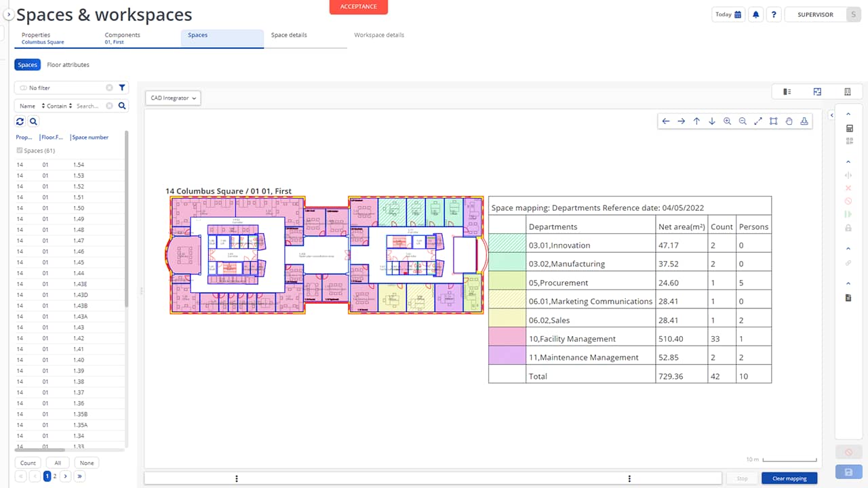Screen dimensions: 868x488
Task: Activate the zoom window rectangle tool
Action: click(x=773, y=121)
